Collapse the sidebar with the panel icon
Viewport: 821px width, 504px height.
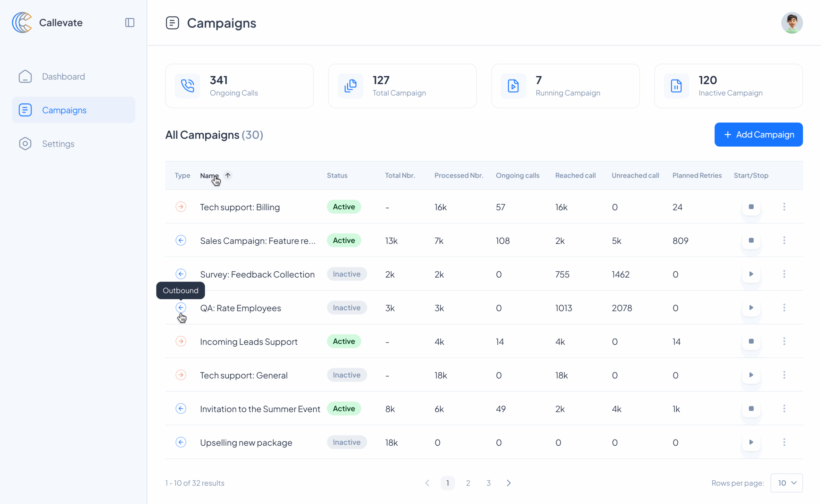(x=130, y=23)
